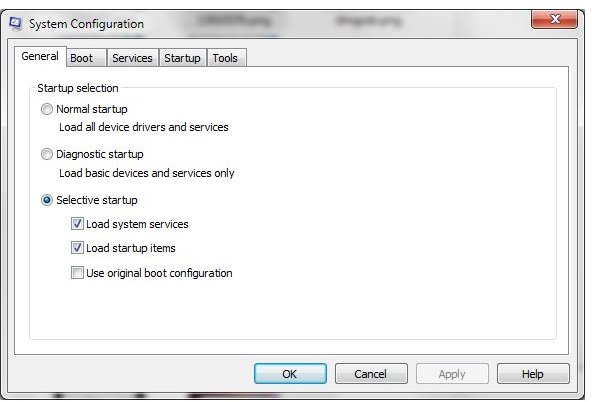Screen dimensions: 592x402
Task: Choose the Normal startup radio button
Action: [47, 109]
